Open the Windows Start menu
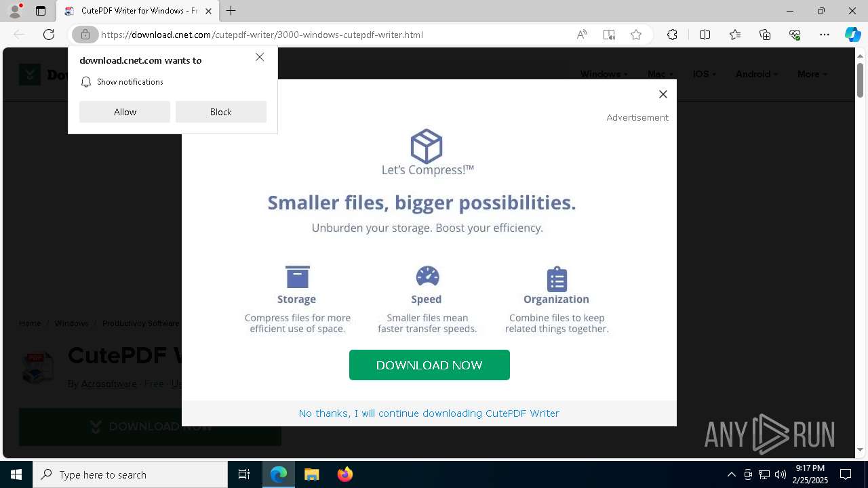Image resolution: width=868 pixels, height=488 pixels. pos(16,474)
